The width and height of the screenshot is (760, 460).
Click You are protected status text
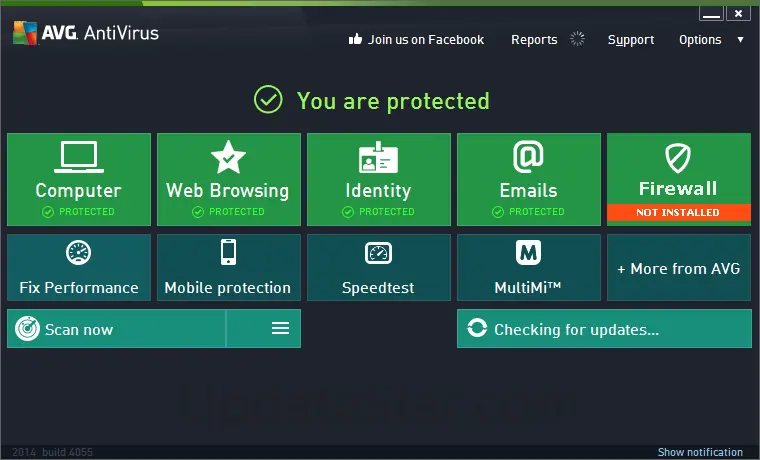393,101
